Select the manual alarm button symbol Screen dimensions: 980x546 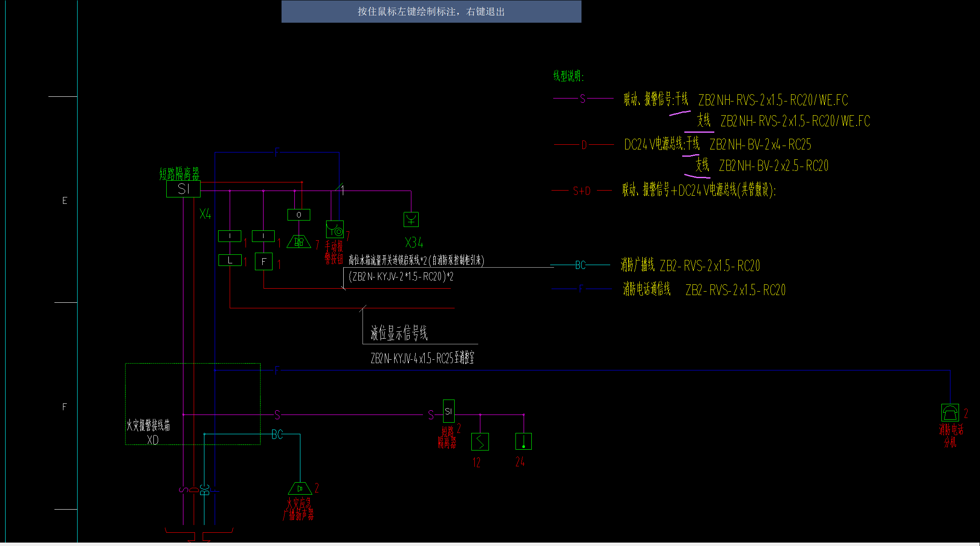pos(335,229)
